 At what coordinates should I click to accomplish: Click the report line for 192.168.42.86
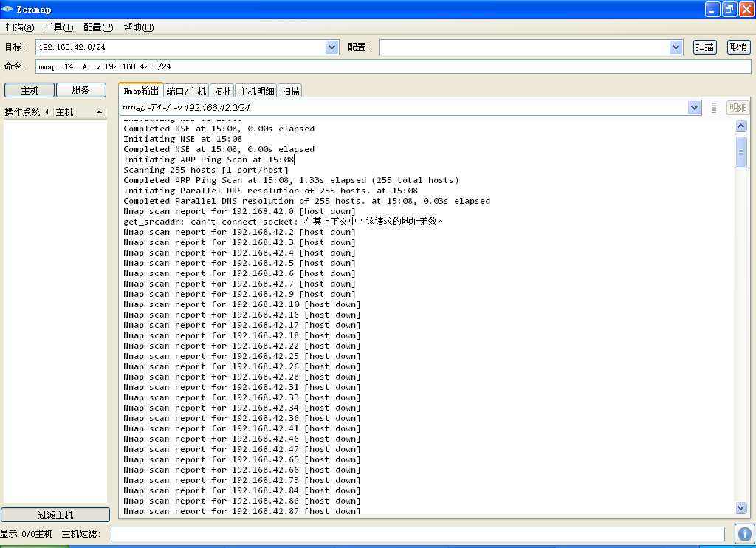click(242, 501)
